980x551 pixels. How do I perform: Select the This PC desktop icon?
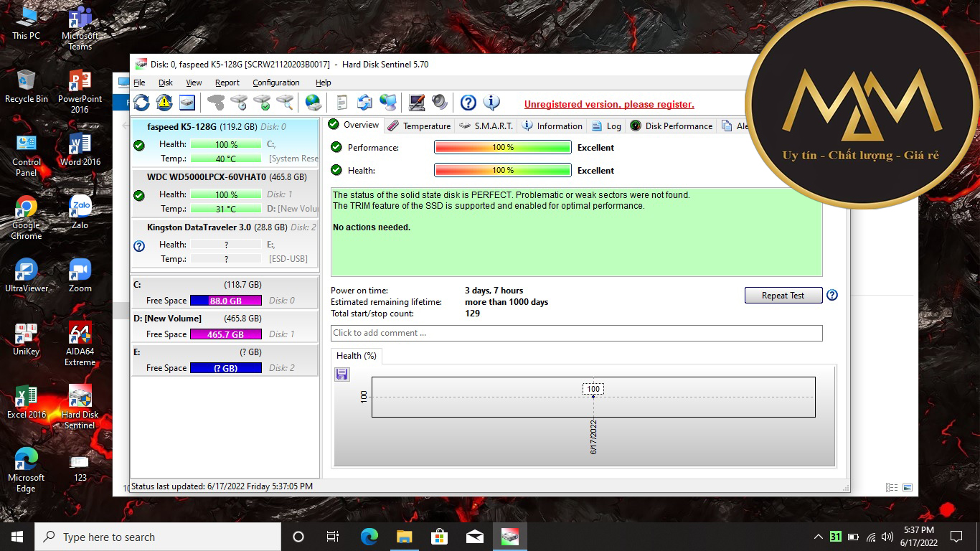27,24
